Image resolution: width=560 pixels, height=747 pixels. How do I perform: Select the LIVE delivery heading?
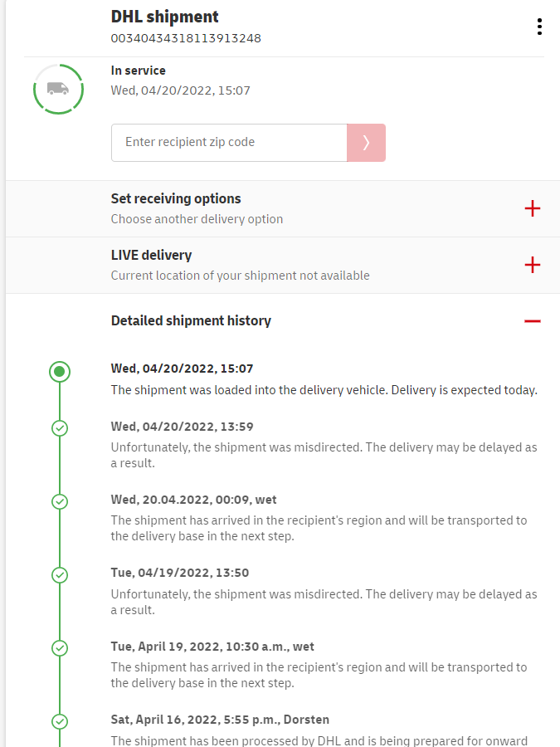pos(151,255)
